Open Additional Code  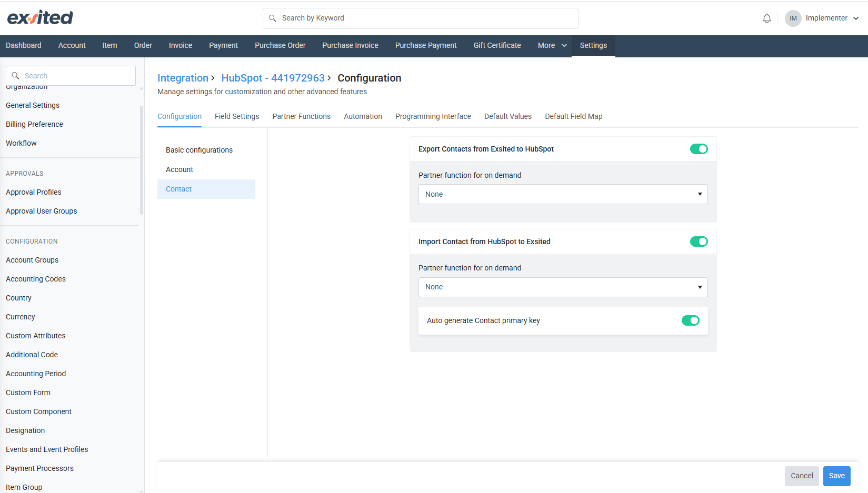click(x=32, y=355)
